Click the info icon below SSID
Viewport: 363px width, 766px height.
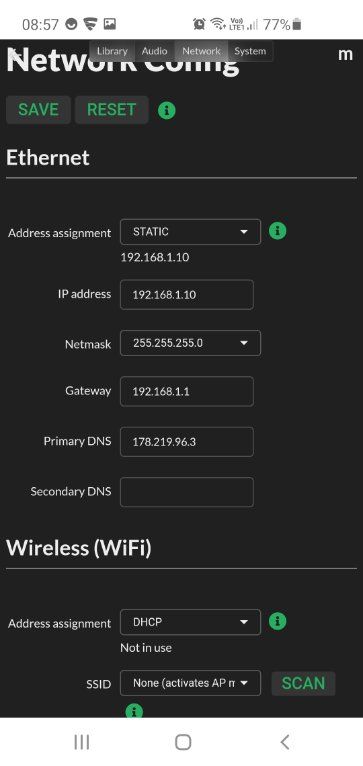click(x=134, y=711)
